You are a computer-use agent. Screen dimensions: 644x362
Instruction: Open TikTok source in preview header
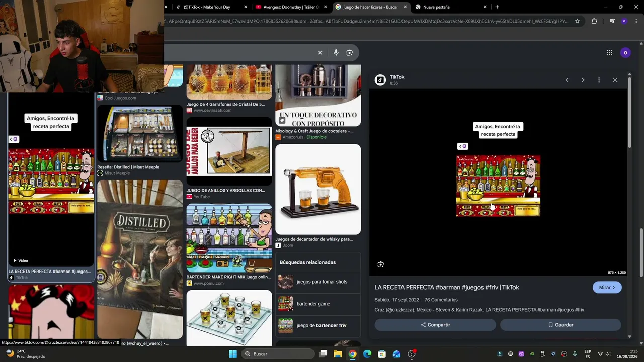pos(390,80)
